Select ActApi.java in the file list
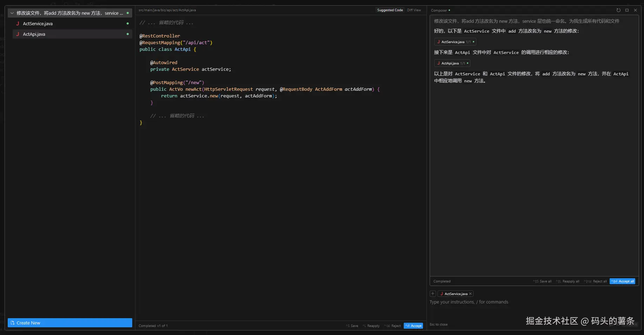The width and height of the screenshot is (644, 335). click(34, 34)
